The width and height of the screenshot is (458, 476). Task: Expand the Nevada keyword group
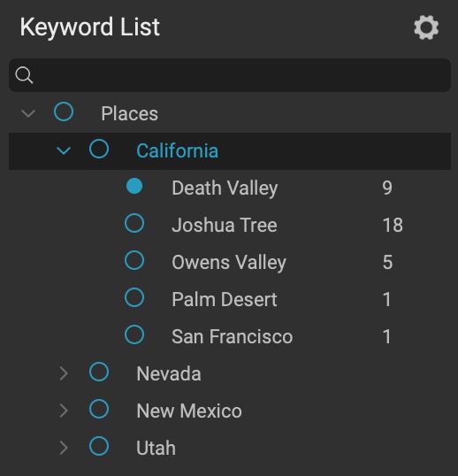[64, 373]
